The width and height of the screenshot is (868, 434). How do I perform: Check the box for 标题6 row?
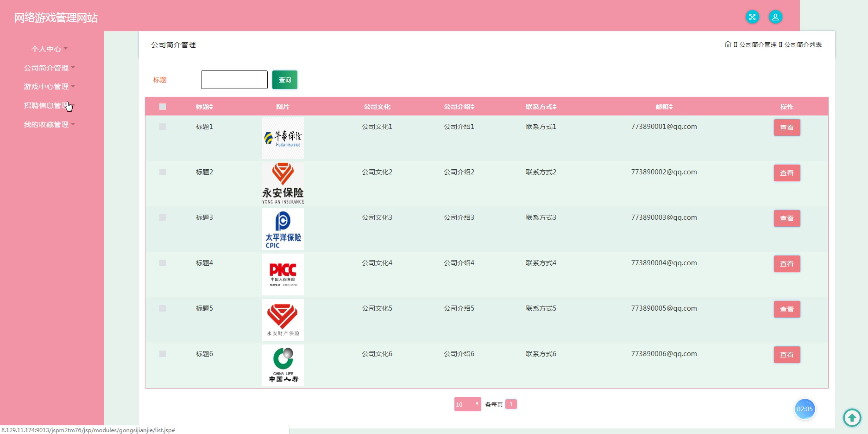pos(163,354)
